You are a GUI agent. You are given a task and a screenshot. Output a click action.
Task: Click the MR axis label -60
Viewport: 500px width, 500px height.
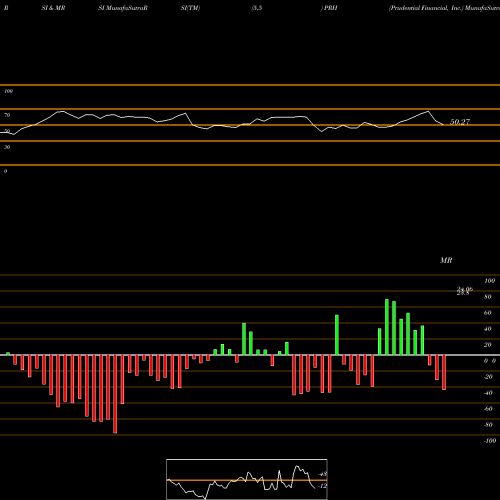coord(488,409)
